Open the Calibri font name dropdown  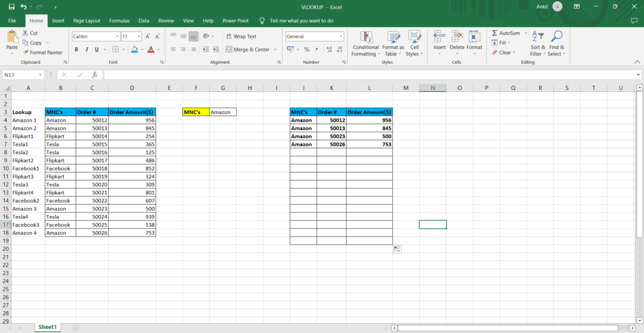(x=118, y=36)
